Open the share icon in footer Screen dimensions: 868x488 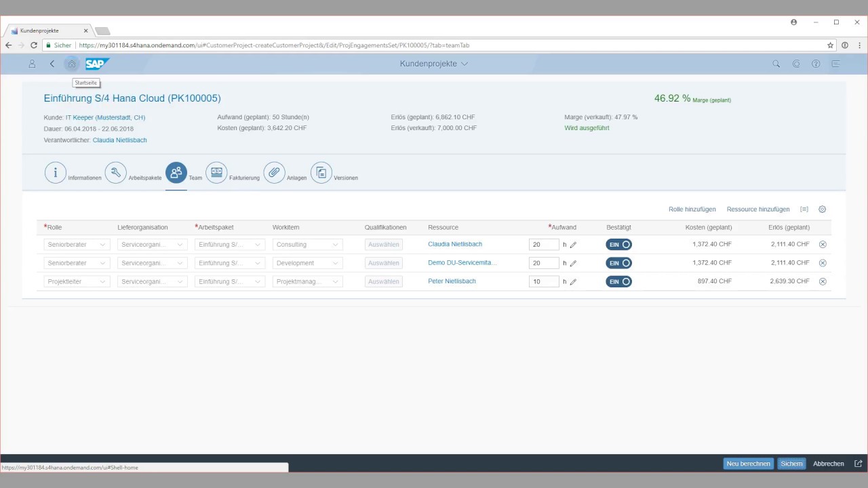858,464
